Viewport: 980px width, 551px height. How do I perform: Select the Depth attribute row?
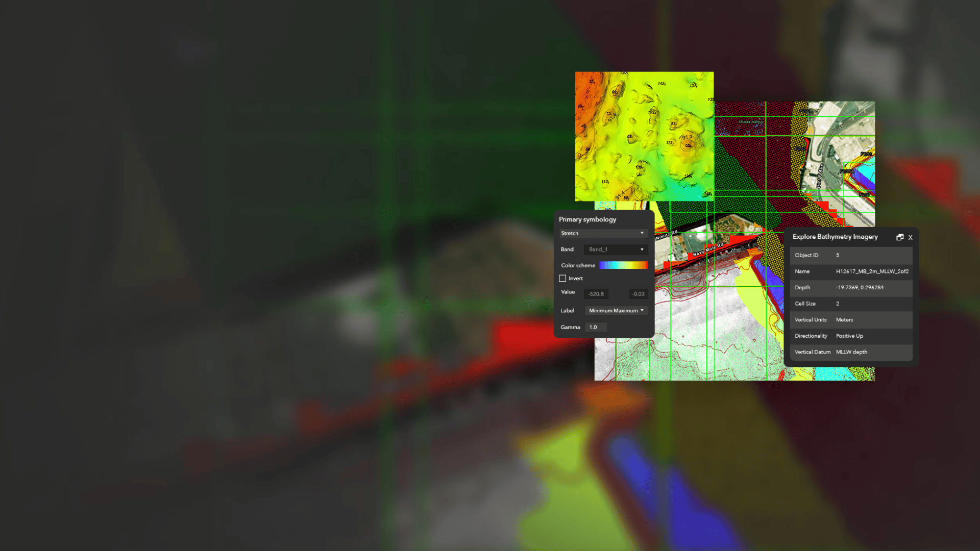coord(851,288)
